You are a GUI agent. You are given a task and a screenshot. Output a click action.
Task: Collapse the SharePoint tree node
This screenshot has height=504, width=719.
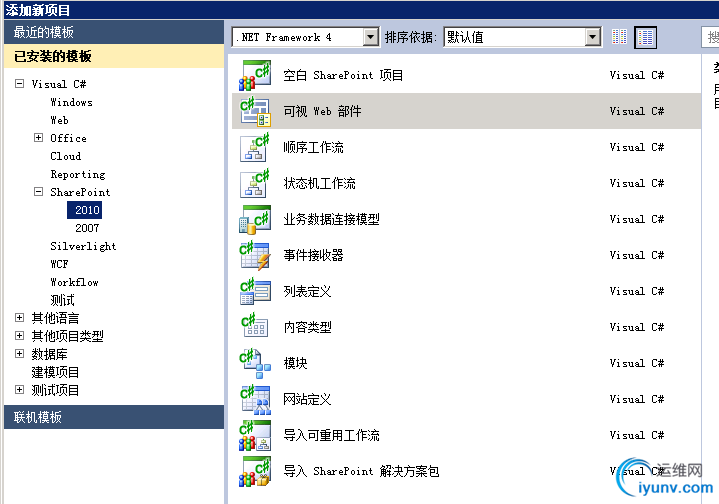(x=39, y=192)
